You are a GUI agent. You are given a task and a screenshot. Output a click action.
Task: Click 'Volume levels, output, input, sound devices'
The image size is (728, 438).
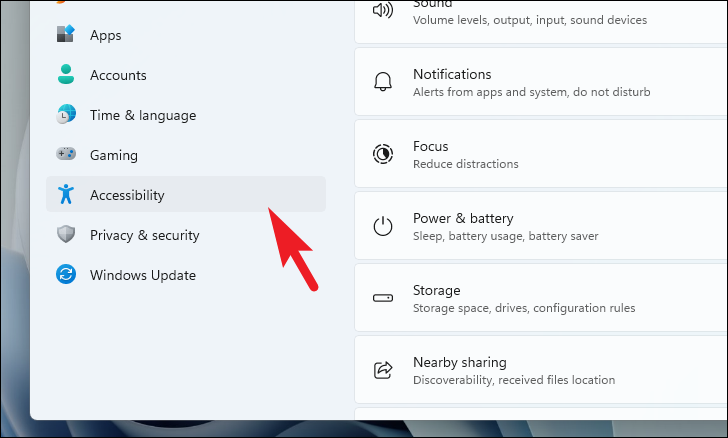pos(530,20)
